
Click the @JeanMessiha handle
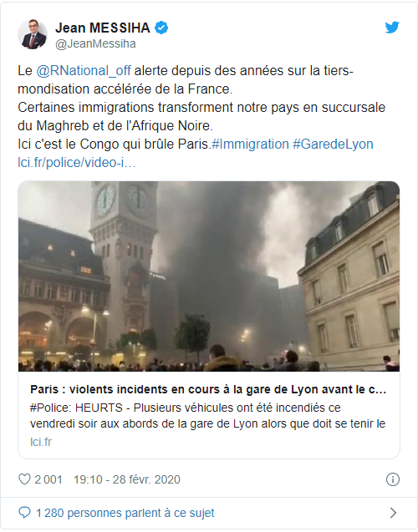(95, 43)
